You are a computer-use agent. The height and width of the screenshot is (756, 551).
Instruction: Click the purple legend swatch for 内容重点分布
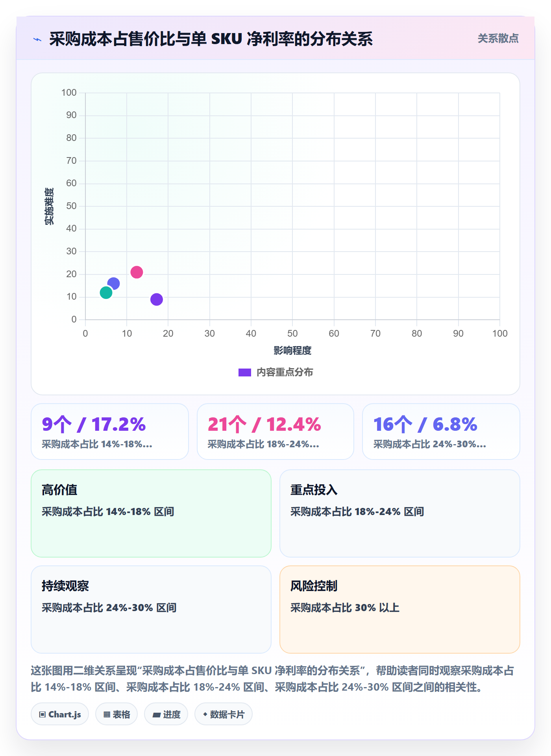click(x=245, y=372)
